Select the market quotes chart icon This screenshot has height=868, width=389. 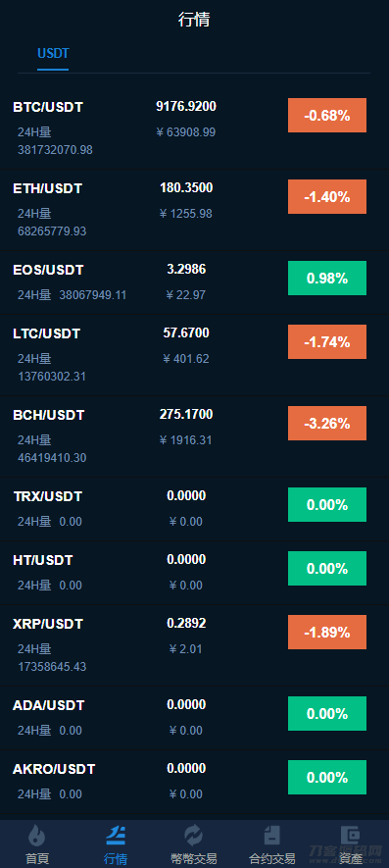(x=116, y=835)
